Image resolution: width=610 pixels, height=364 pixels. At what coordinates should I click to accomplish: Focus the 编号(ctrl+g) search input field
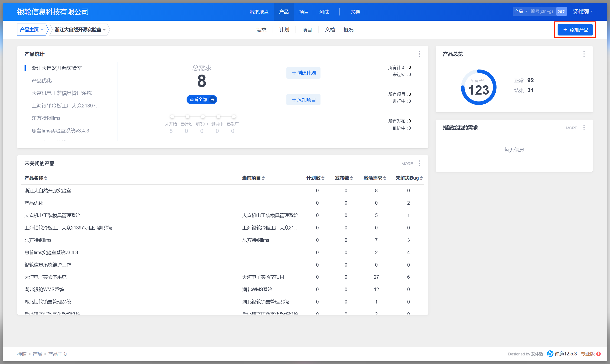[542, 11]
